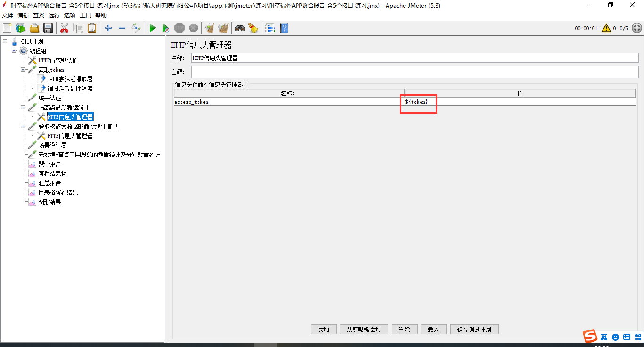Image resolution: width=644 pixels, height=347 pixels.
Task: Open the Templates icon in toolbar
Action: point(20,28)
